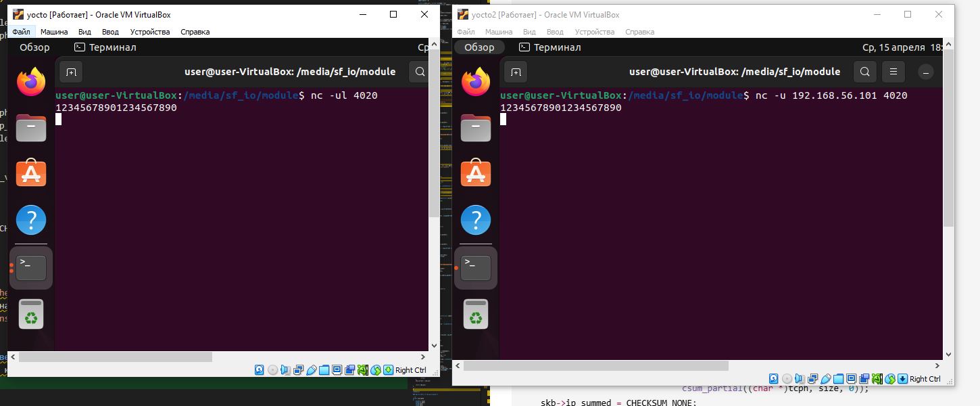Select Terminal icon in the yocto dock
The width and height of the screenshot is (980, 406).
(31, 268)
